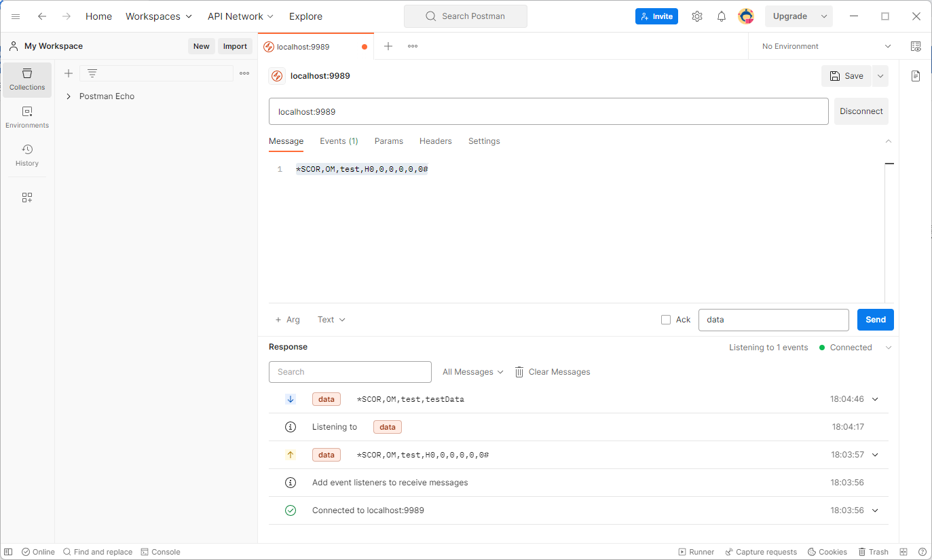
Task: Toggle the sidebar via status bar icon
Action: point(9,552)
